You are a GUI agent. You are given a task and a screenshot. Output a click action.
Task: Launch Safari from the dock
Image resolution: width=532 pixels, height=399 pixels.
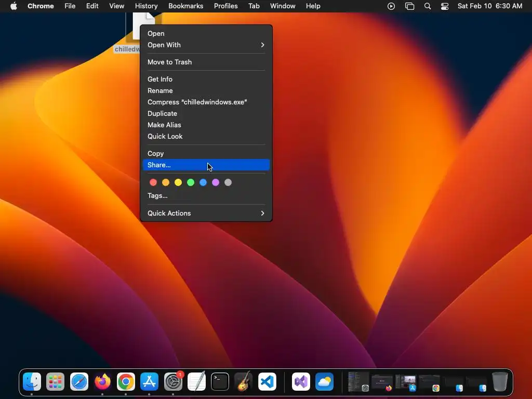(x=79, y=382)
